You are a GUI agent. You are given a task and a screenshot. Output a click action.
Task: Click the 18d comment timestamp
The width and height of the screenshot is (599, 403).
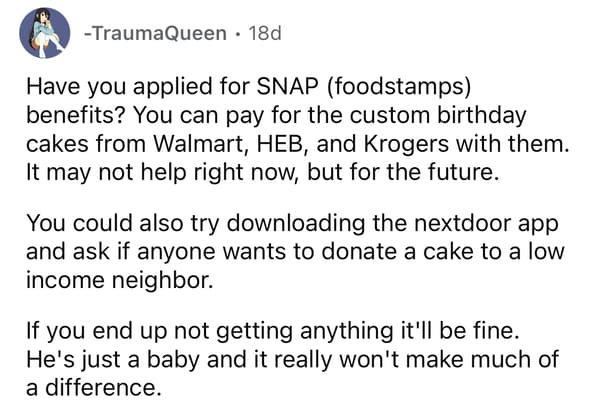[265, 33]
